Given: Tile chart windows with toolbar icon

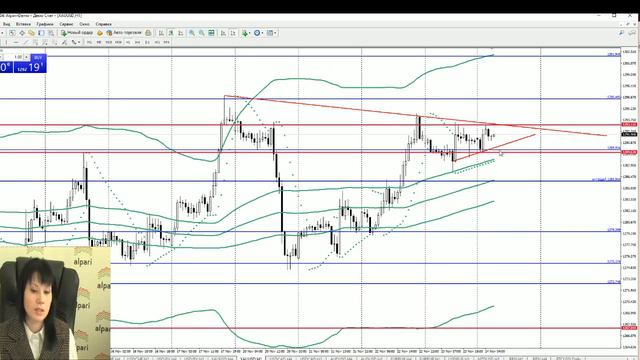Looking at the screenshot, I should tap(211, 33).
